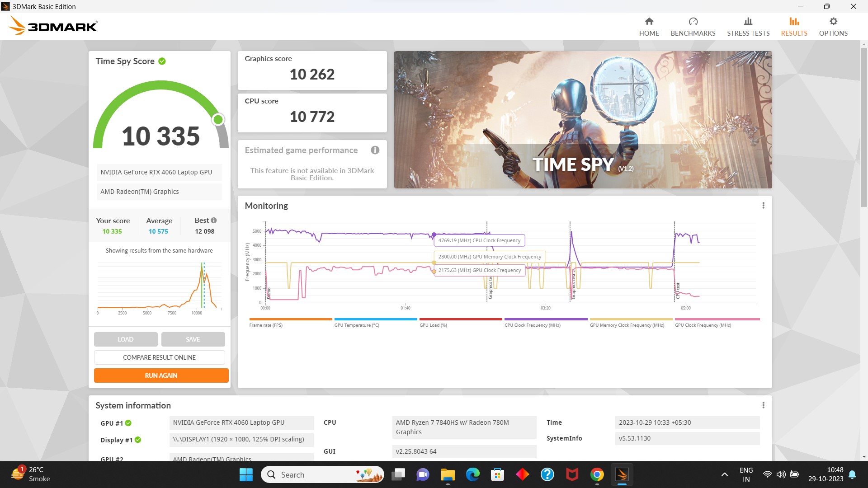The image size is (868, 488).
Task: Open Stress Tests page
Action: tap(748, 27)
